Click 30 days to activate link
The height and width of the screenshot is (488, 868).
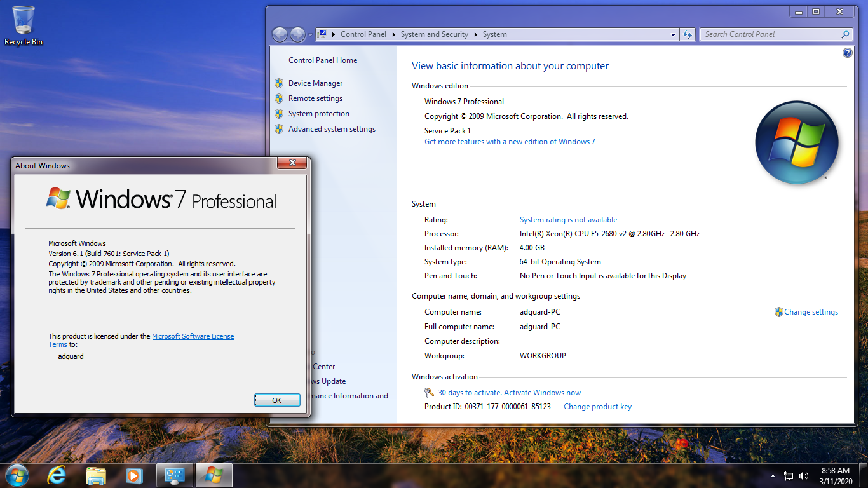(509, 393)
